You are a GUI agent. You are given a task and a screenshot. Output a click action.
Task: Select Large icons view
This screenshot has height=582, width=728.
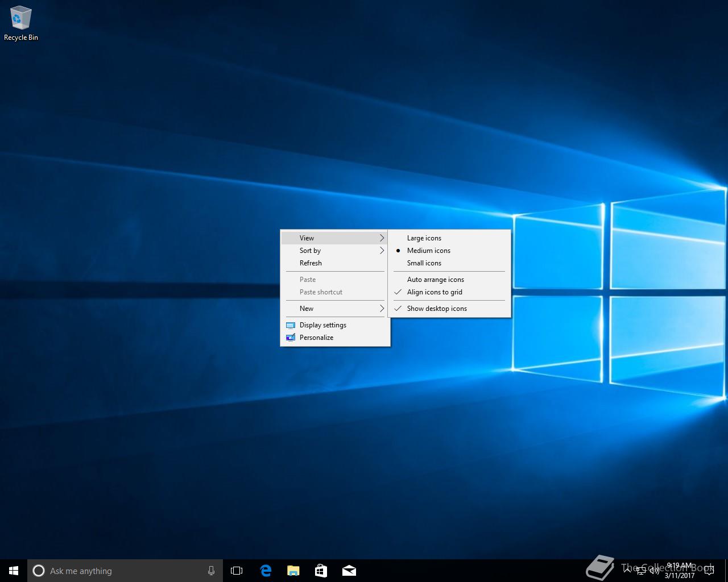point(449,238)
